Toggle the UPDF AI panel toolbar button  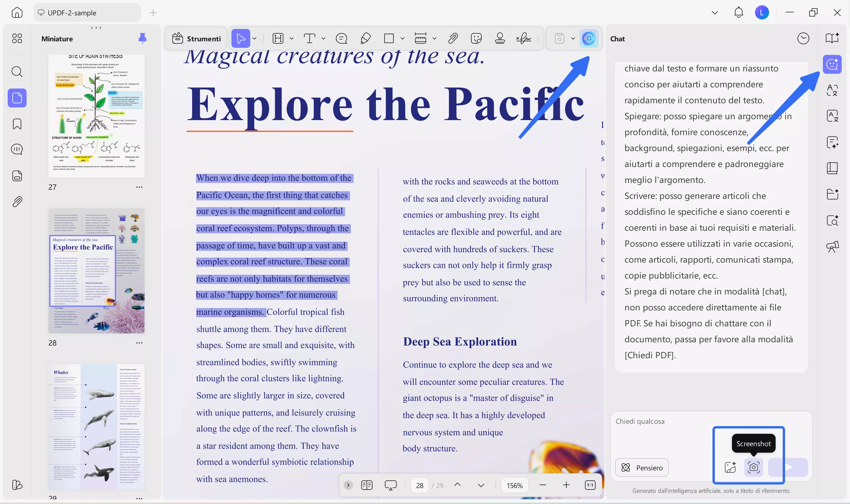coord(589,38)
